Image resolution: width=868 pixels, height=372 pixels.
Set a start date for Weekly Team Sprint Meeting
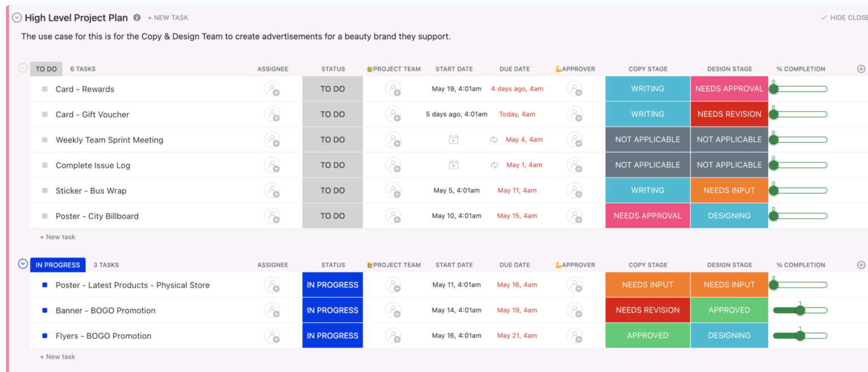454,139
